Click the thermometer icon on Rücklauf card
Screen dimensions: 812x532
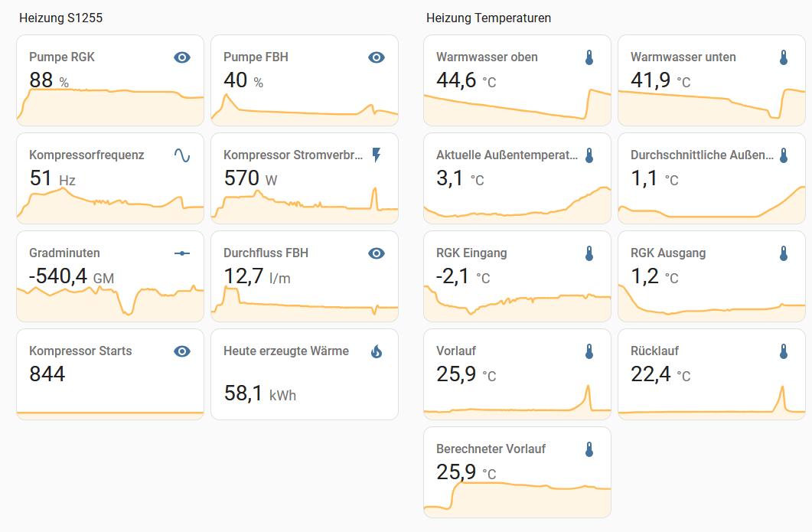tap(784, 351)
